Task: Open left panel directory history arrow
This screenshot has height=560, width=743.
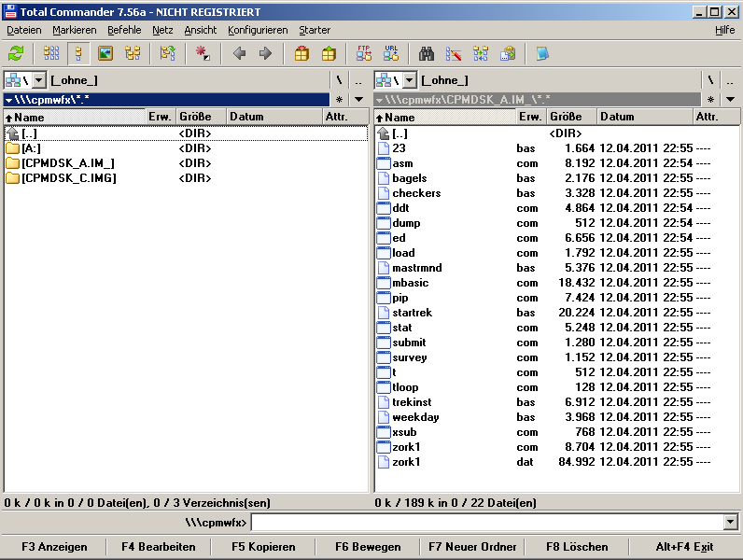Action: click(358, 100)
